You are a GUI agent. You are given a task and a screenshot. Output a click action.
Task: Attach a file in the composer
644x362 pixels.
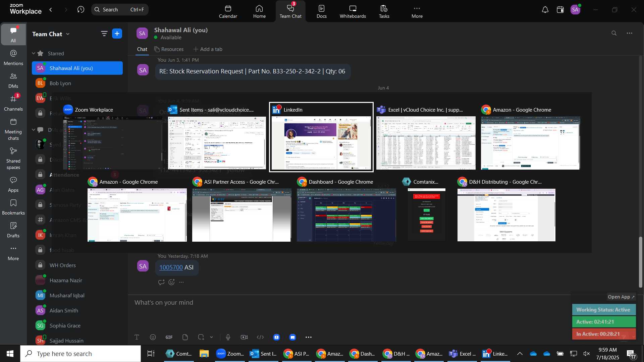(x=185, y=337)
